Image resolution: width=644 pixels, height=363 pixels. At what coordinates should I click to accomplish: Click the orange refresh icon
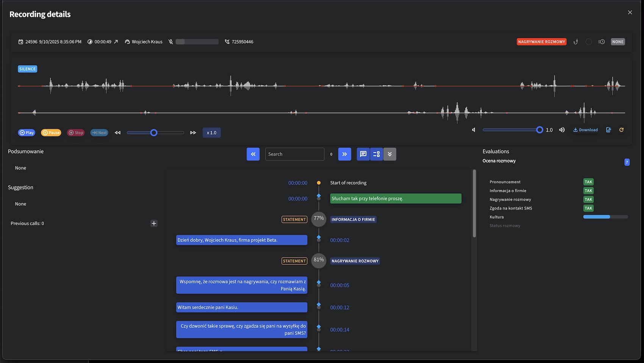click(621, 130)
